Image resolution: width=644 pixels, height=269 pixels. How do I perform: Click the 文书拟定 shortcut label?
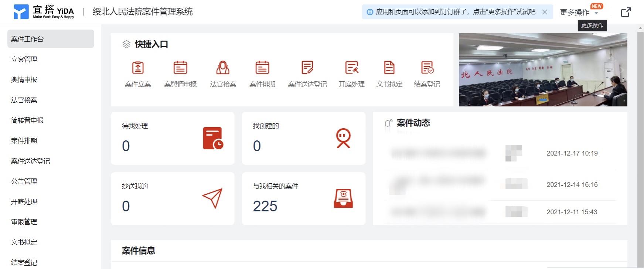tap(389, 84)
